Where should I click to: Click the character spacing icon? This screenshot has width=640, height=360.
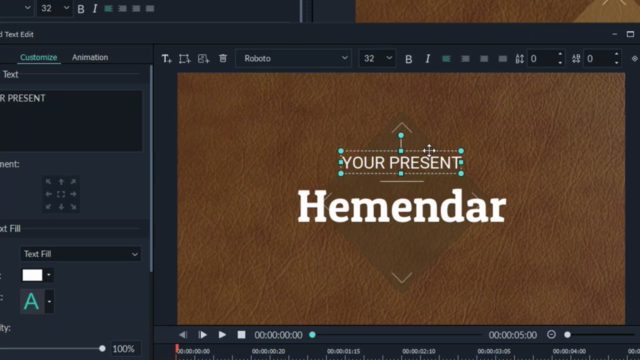coord(576,59)
